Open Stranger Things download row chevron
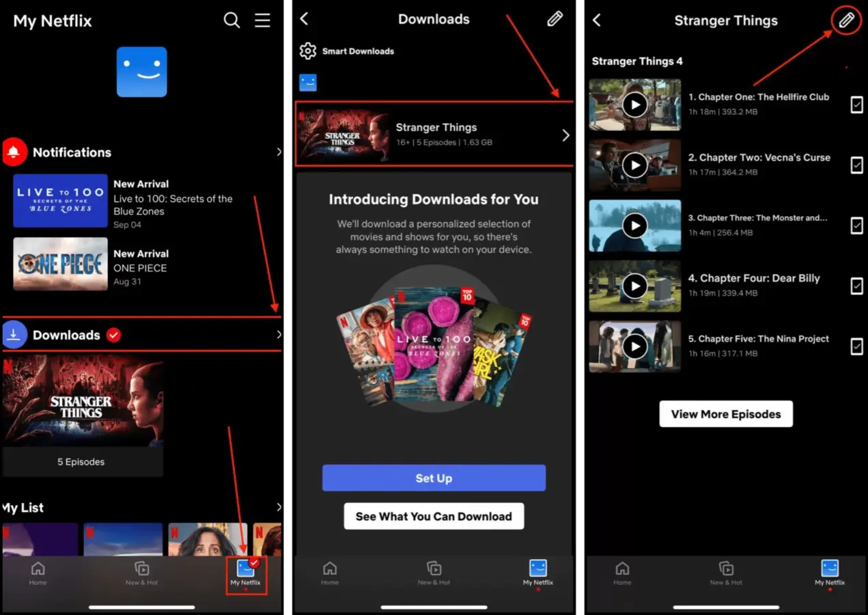 pyautogui.click(x=565, y=135)
